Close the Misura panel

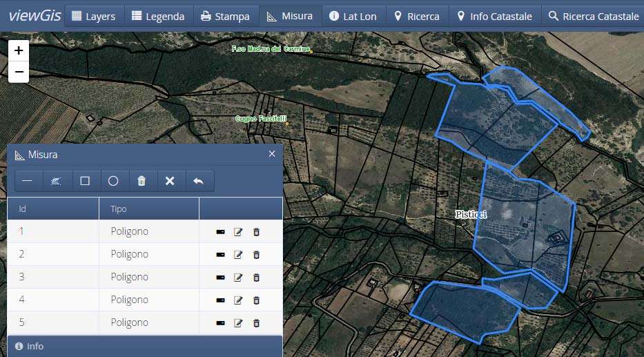pyautogui.click(x=272, y=154)
